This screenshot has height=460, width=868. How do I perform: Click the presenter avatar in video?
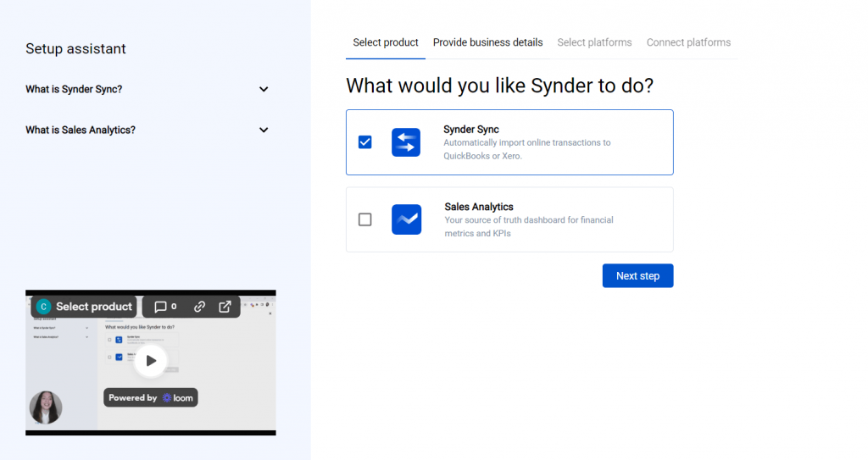[x=46, y=407]
